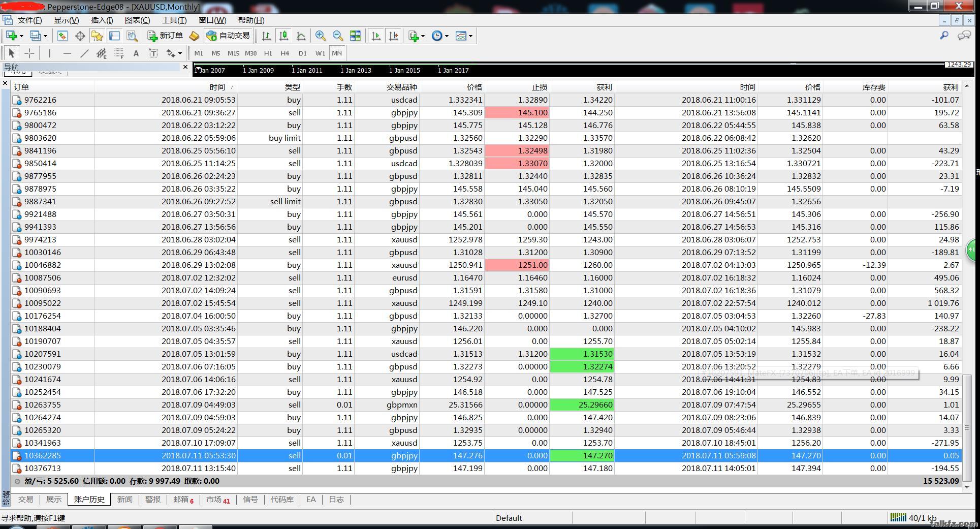980x529 pixels.
Task: Open the search magnifier icon
Action: coord(944,35)
